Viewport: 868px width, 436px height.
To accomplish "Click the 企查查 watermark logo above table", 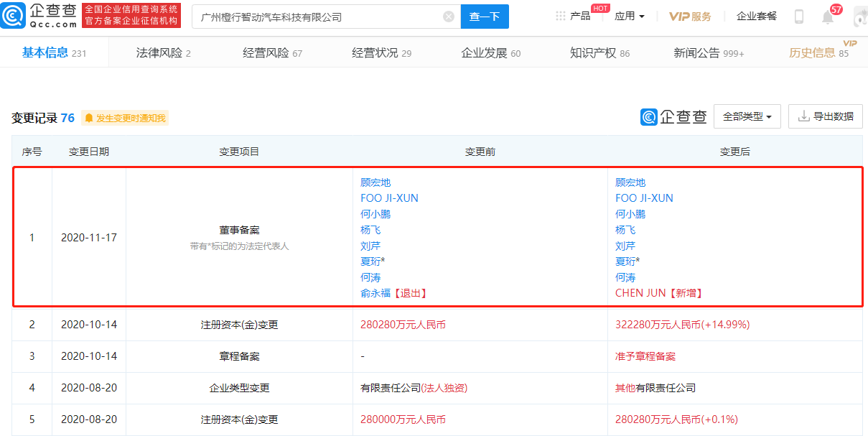I will pyautogui.click(x=673, y=116).
